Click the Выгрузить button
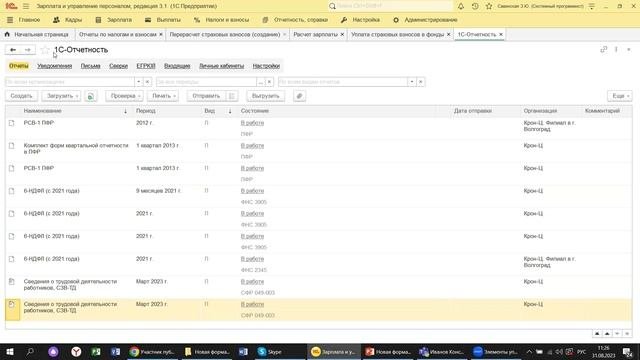The image size is (640, 360). click(266, 96)
